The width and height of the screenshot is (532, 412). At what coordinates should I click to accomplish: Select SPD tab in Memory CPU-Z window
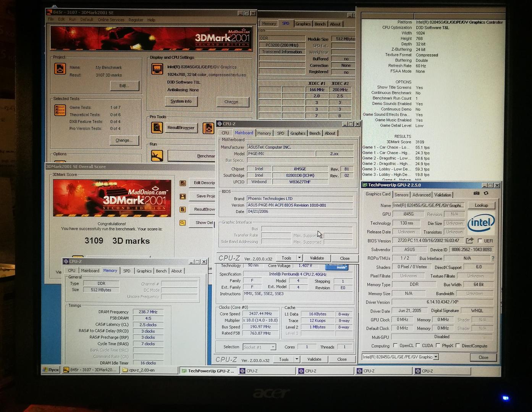click(x=127, y=271)
